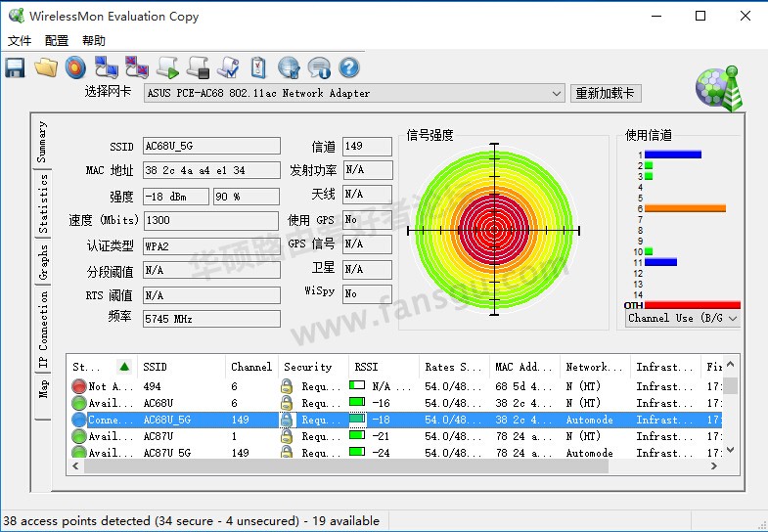Click the clipboard toolbar icon

258,67
